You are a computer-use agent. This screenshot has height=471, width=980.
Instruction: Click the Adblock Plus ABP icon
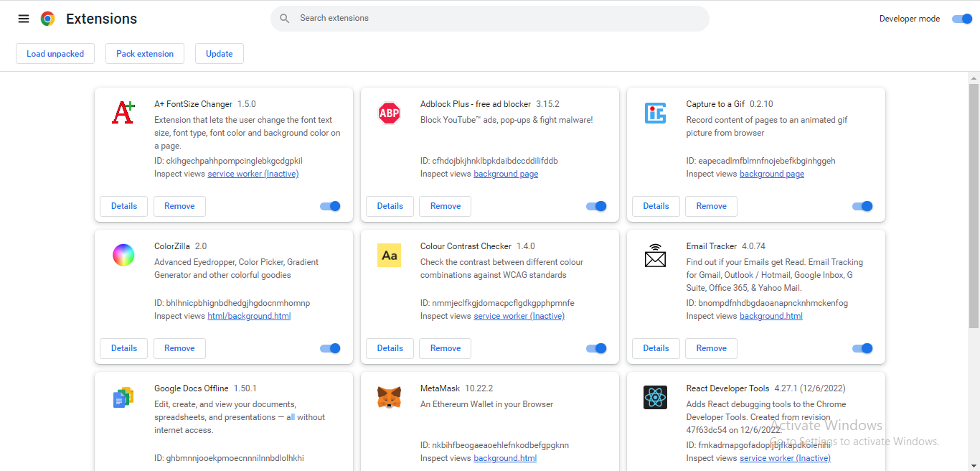pos(390,113)
